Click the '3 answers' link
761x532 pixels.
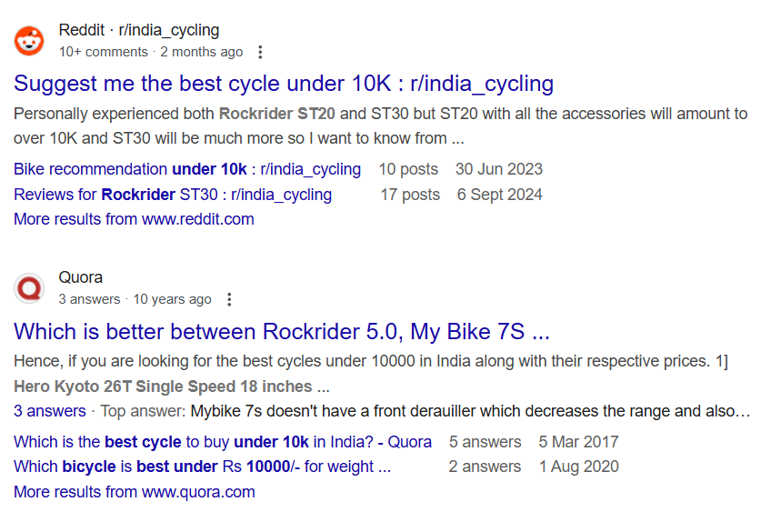point(49,411)
